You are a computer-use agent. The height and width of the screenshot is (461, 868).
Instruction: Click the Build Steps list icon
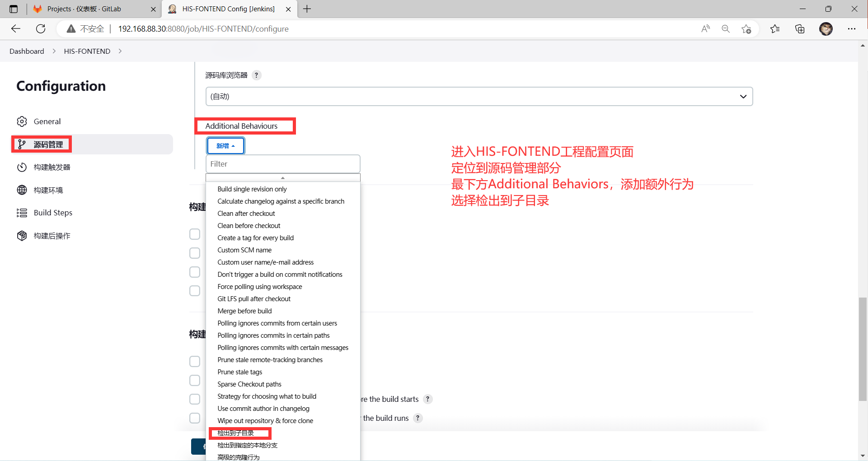click(22, 213)
